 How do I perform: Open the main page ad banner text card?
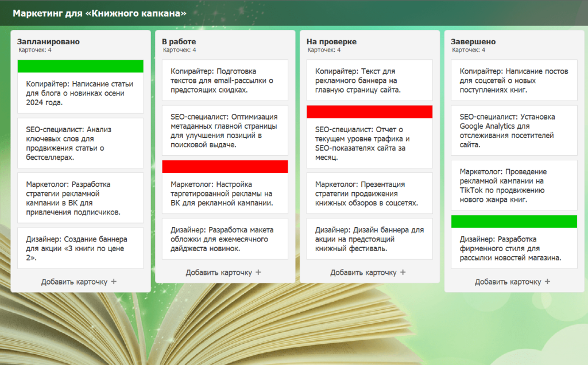(369, 80)
